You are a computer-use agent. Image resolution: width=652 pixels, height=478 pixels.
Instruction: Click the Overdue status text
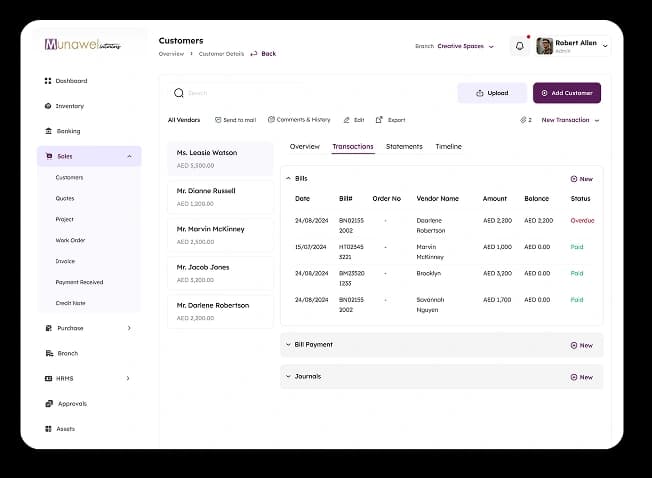coord(582,220)
